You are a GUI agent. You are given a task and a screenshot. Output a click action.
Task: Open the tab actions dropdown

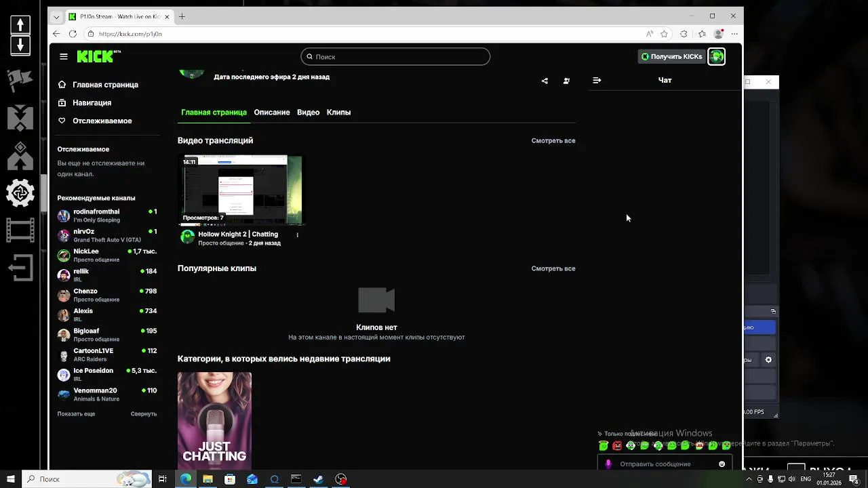click(56, 16)
